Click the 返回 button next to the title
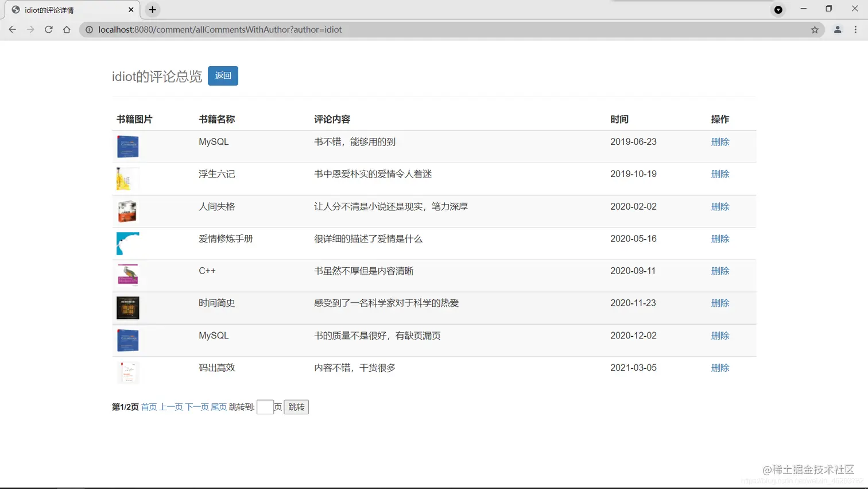868x489 pixels. [x=223, y=75]
